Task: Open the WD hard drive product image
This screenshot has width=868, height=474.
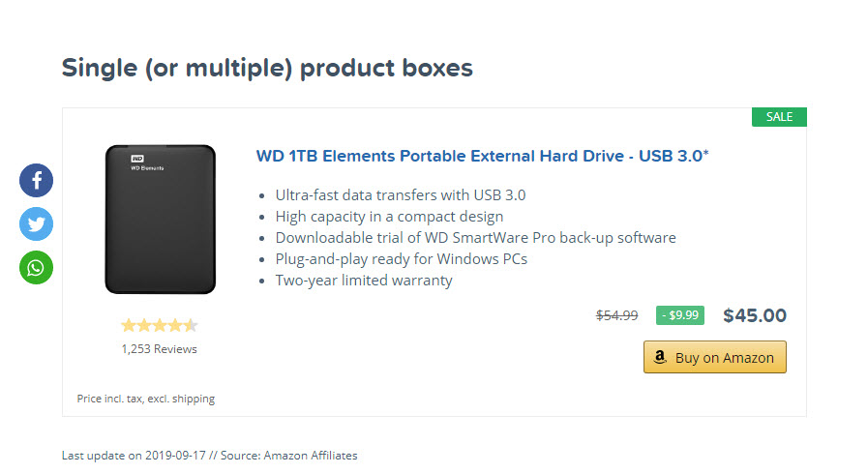Action: tap(161, 220)
